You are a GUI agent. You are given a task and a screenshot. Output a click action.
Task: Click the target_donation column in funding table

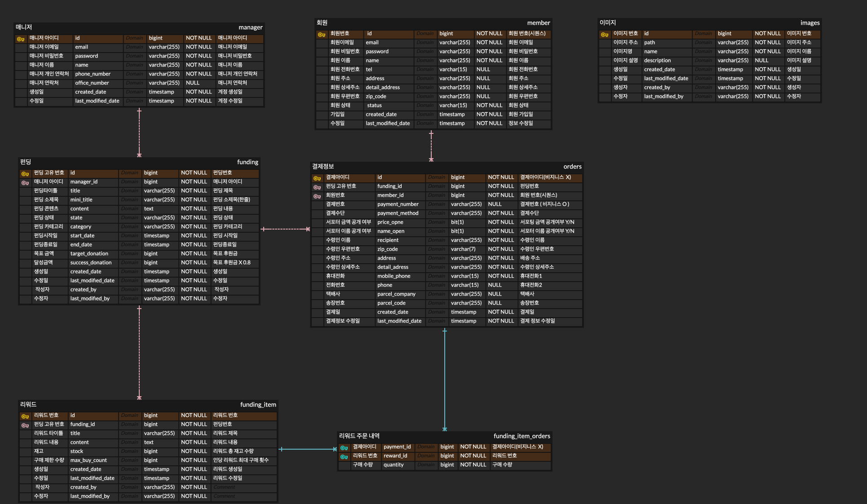[x=89, y=254]
